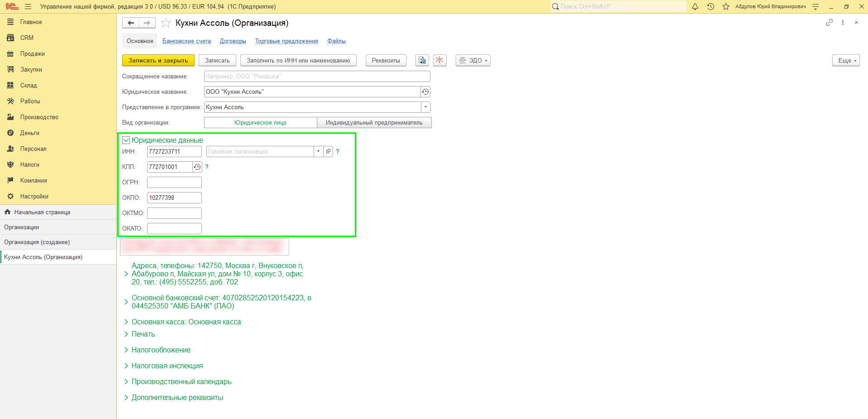Switch to the Банковские счета tab
This screenshot has height=419, width=868.
click(x=186, y=41)
